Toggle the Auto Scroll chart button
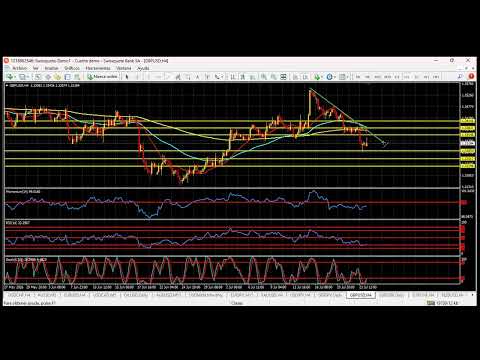480x360 pixels. (x=295, y=77)
